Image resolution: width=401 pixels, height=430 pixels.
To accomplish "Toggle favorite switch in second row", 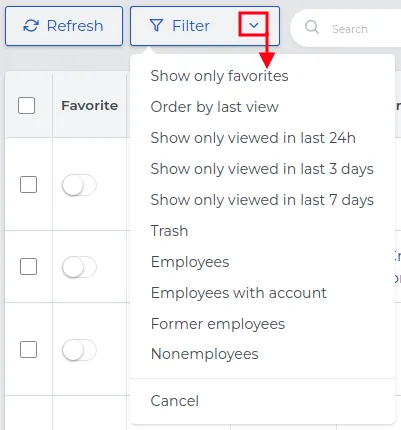I will click(x=79, y=267).
